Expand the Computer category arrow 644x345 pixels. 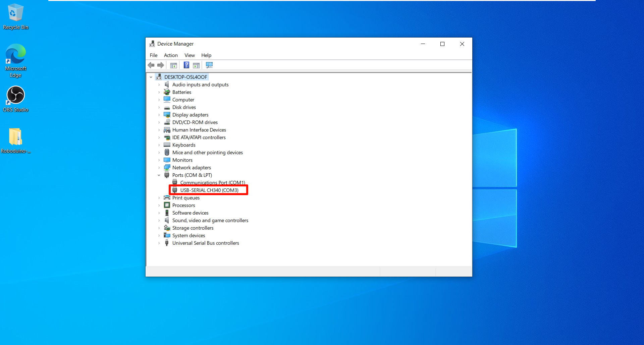pyautogui.click(x=159, y=100)
